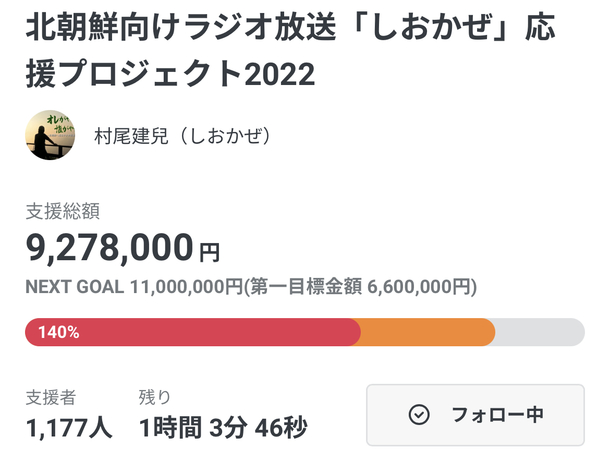Click the remaining time 1時間 3分 46秒
The height and width of the screenshot is (461, 610).
tap(222, 429)
